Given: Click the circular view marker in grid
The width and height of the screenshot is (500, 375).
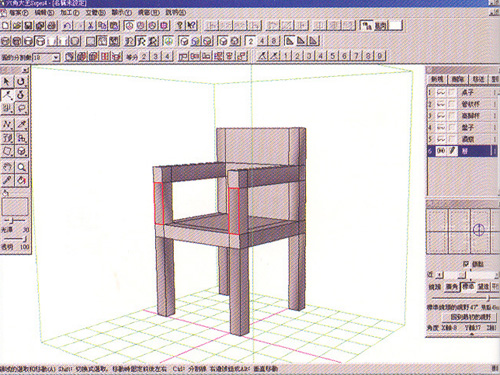Looking at the screenshot, I should coord(479,229).
